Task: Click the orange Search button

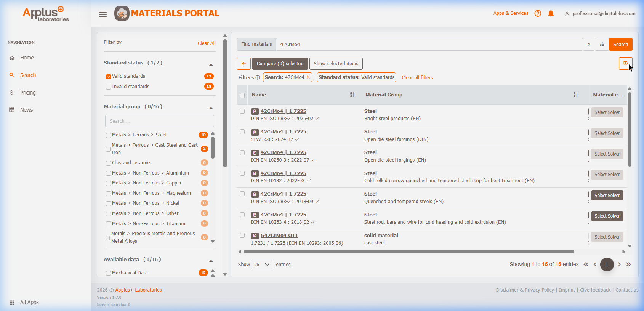Action: click(x=620, y=45)
